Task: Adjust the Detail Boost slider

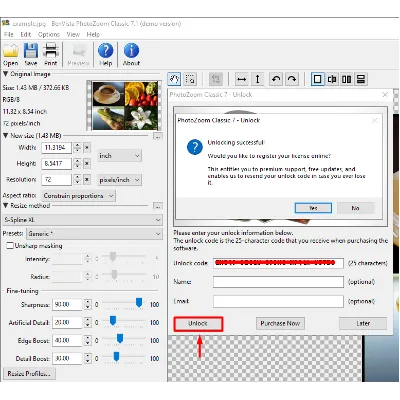Action: coord(116,357)
